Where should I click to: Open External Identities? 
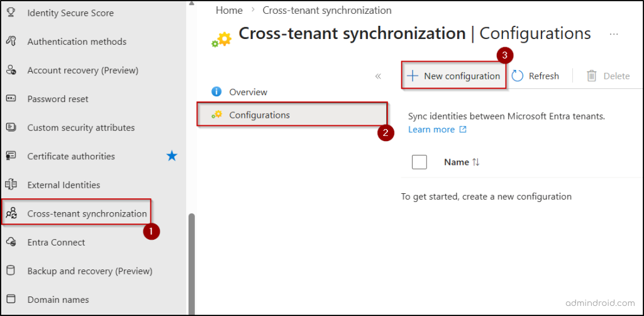coord(64,185)
